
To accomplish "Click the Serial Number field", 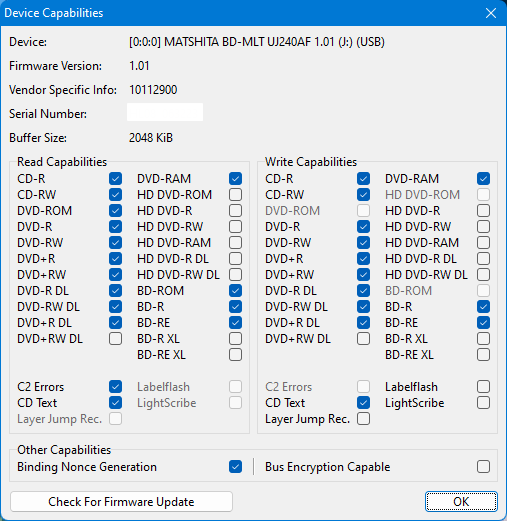I will [x=165, y=112].
